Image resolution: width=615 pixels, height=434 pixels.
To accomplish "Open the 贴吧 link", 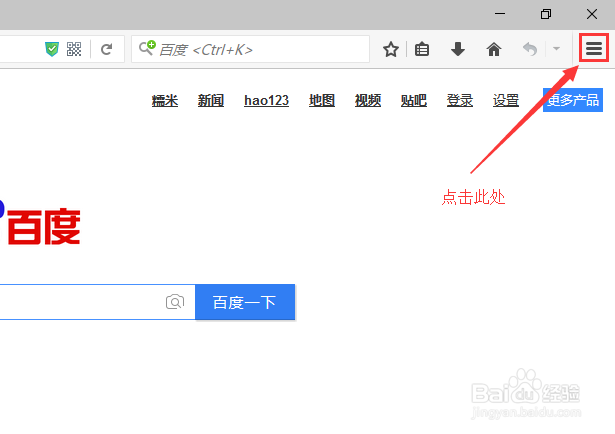I will [x=413, y=100].
